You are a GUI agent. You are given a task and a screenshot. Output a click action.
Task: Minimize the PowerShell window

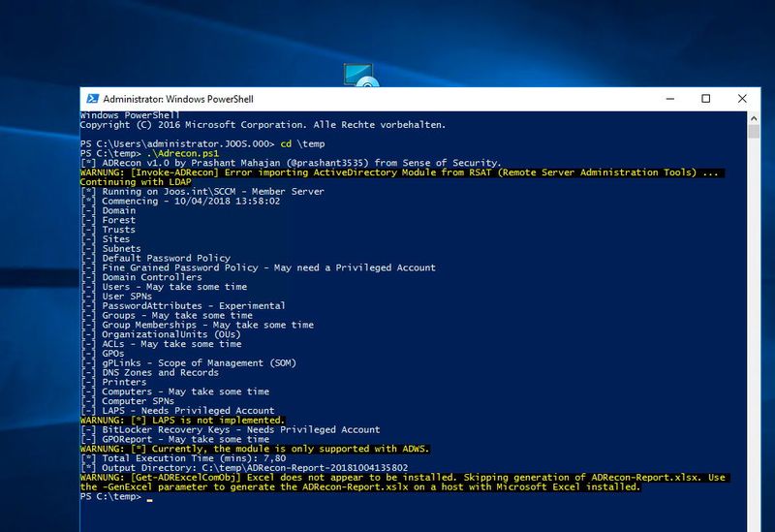670,99
